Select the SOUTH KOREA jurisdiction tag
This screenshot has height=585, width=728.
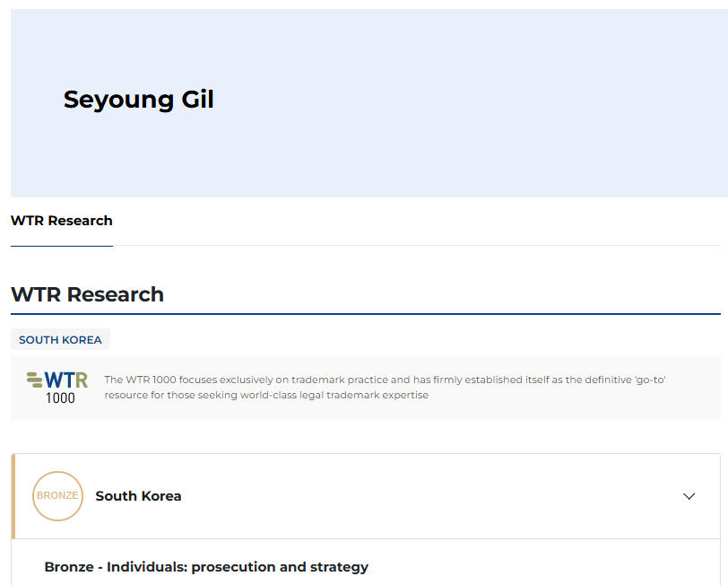[x=60, y=340]
